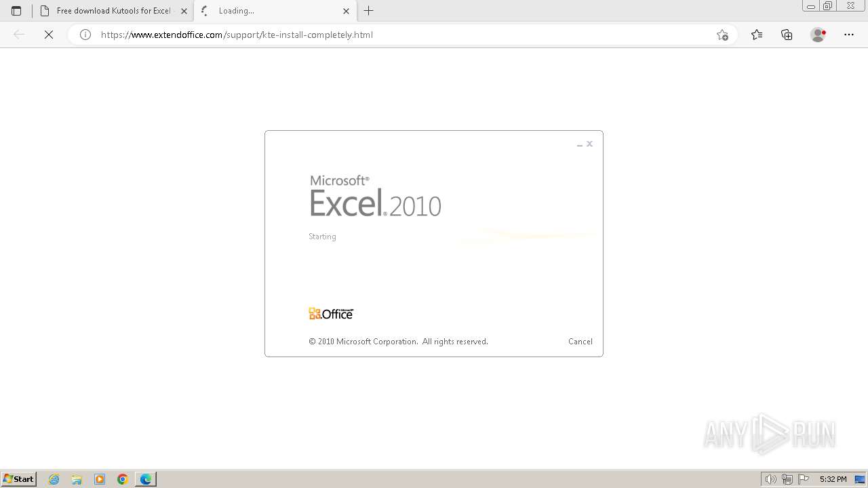This screenshot has height=488, width=868.
Task: Open the Favorites list
Action: (x=757, y=35)
